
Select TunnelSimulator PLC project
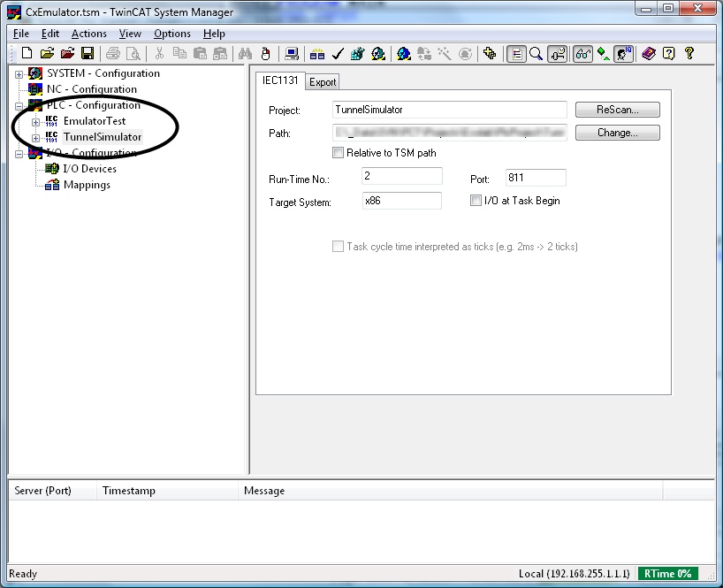(x=103, y=137)
